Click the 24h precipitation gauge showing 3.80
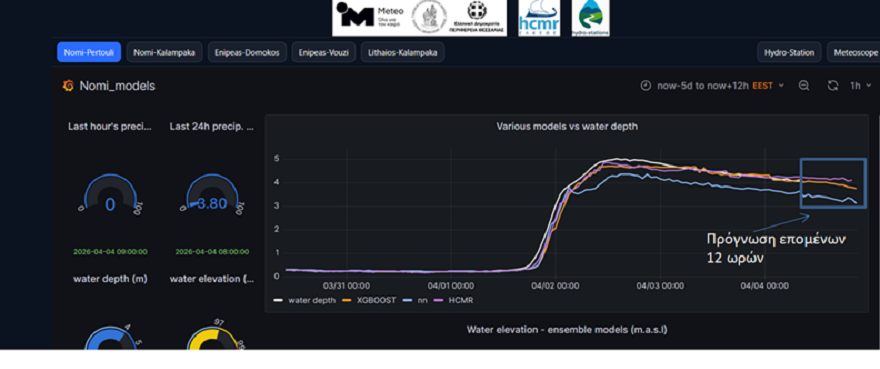The image size is (880, 369). click(212, 194)
